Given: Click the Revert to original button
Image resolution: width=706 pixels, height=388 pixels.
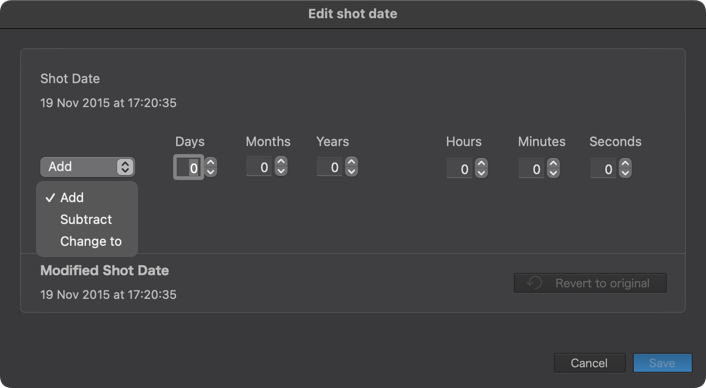Looking at the screenshot, I should point(590,283).
